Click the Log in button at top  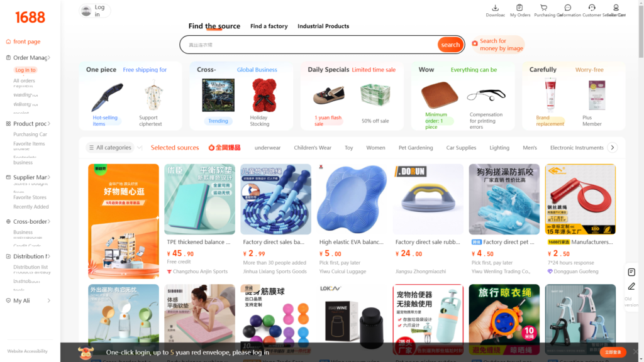pos(95,11)
